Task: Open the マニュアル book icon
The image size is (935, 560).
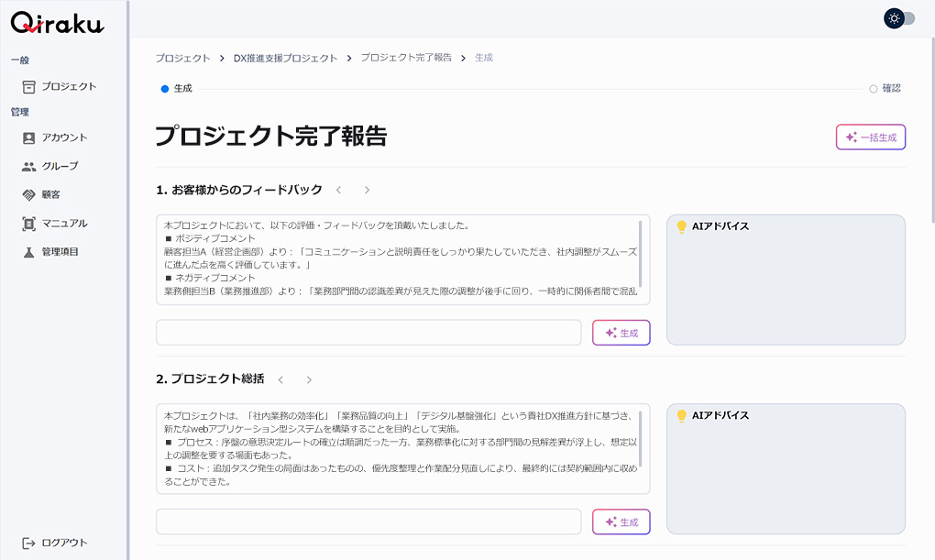Action: 29,223
